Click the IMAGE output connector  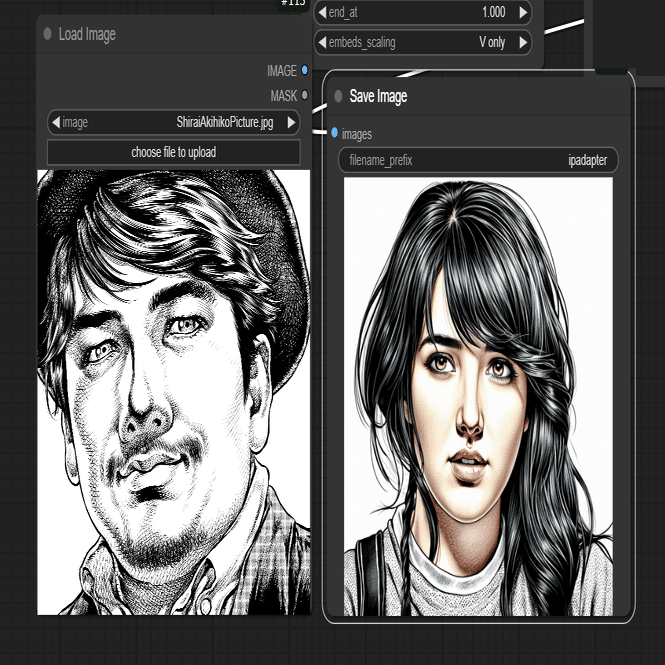305,70
